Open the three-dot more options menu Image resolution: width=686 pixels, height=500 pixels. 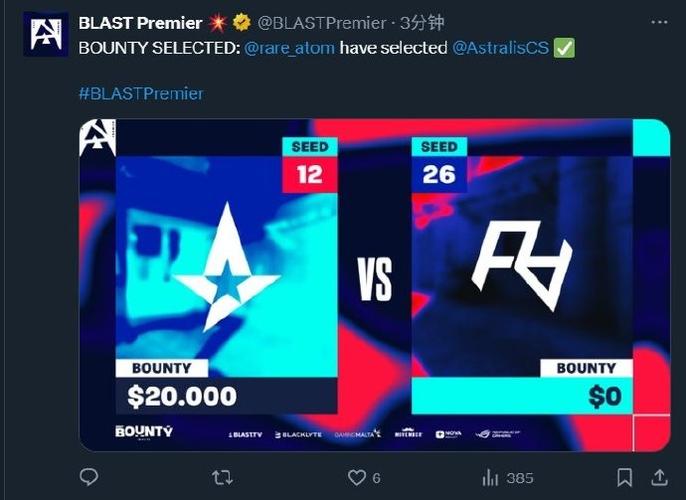pos(659,22)
